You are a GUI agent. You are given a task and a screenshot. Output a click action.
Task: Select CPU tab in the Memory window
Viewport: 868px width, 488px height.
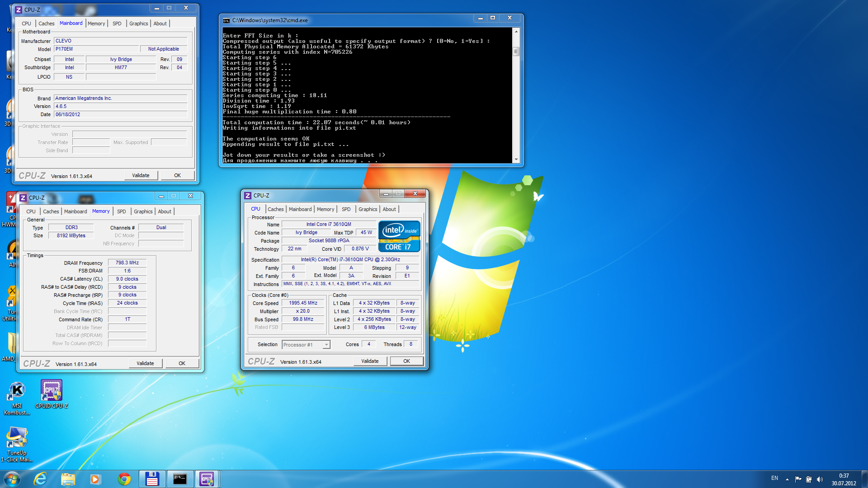point(31,211)
